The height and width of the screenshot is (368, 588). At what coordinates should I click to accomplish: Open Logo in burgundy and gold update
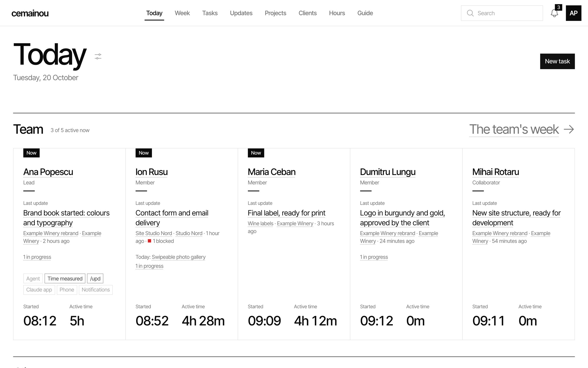pos(402,218)
